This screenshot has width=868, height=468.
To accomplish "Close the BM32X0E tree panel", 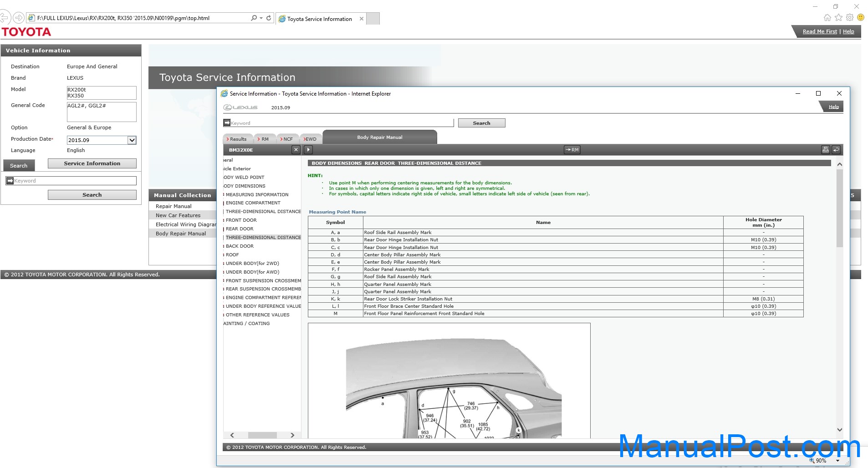I will coord(296,150).
